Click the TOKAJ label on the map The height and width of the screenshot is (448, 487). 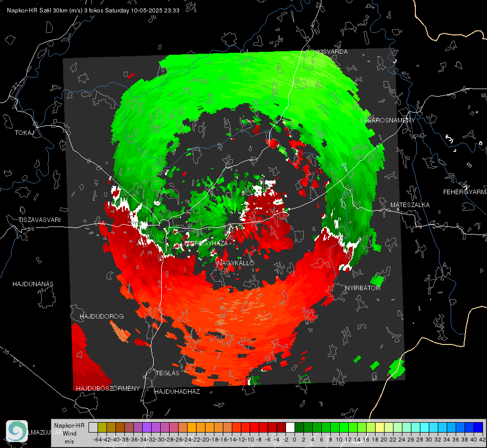pos(24,133)
